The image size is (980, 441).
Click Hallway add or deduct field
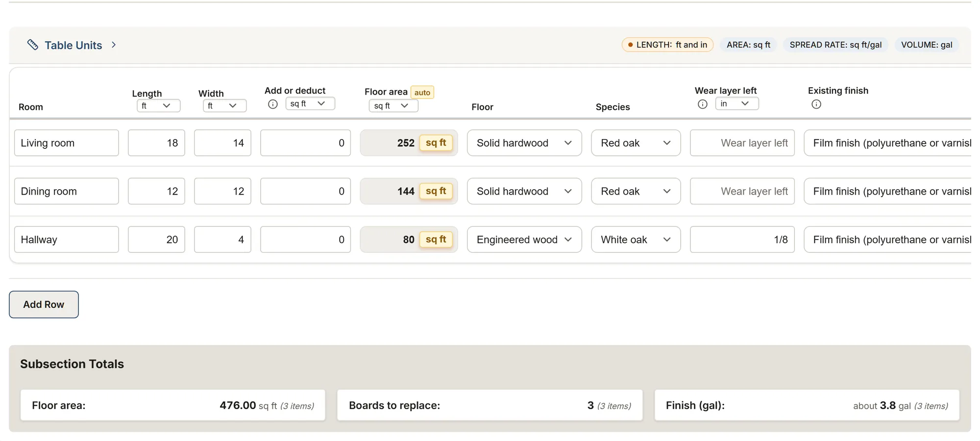pyautogui.click(x=305, y=240)
